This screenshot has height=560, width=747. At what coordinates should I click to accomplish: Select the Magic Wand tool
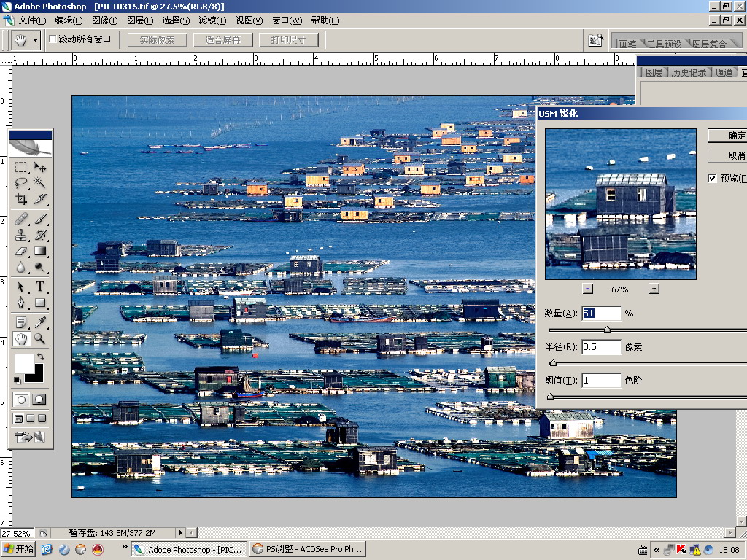(x=40, y=183)
